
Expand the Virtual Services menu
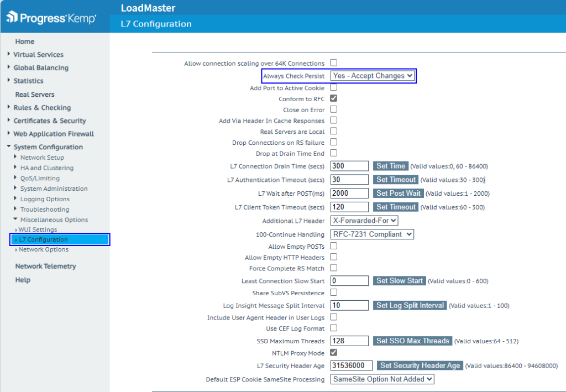coord(38,55)
